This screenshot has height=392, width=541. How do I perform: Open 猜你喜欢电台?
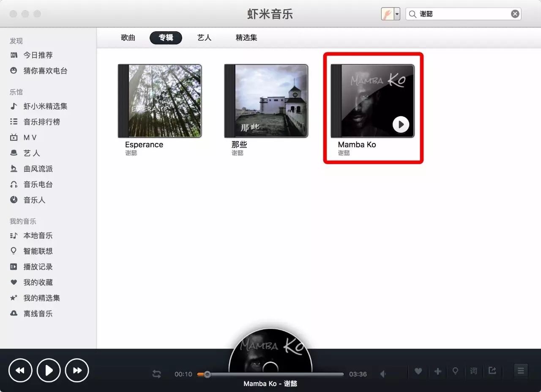click(x=45, y=71)
